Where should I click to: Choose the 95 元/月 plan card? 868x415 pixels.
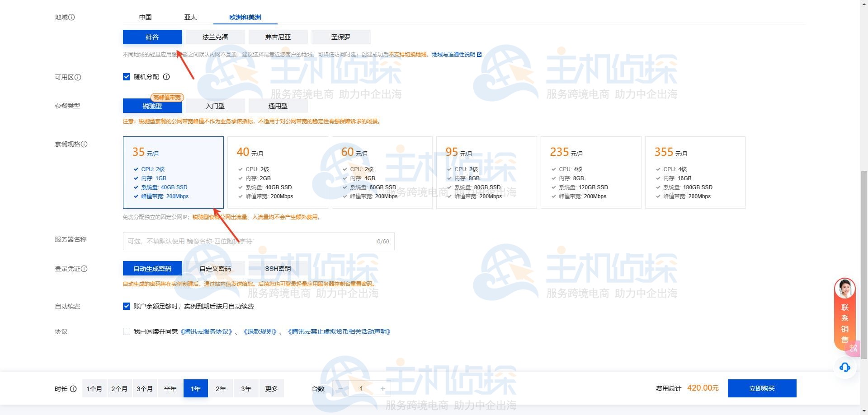point(486,173)
